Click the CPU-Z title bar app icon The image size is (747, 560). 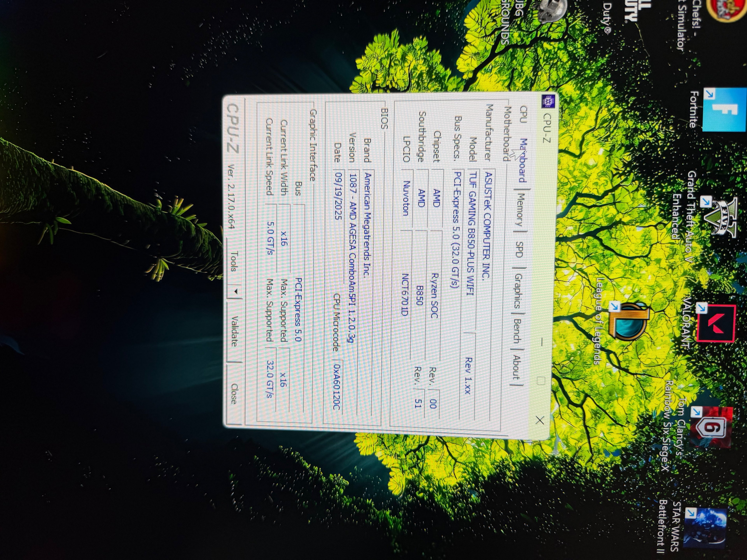(548, 101)
